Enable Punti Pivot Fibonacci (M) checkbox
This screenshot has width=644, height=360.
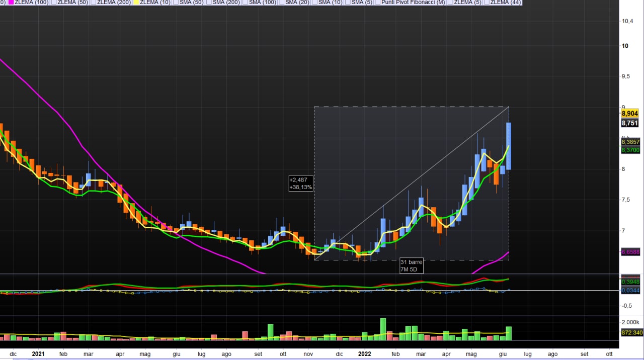pyautogui.click(x=377, y=3)
